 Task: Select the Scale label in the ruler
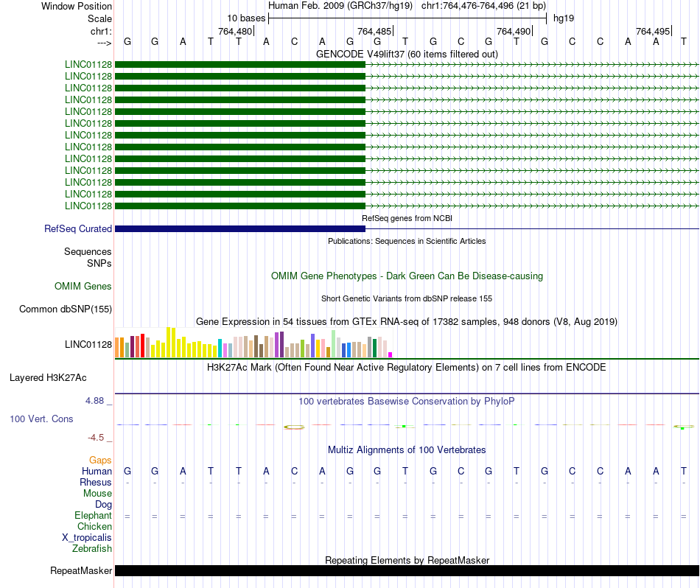click(99, 18)
